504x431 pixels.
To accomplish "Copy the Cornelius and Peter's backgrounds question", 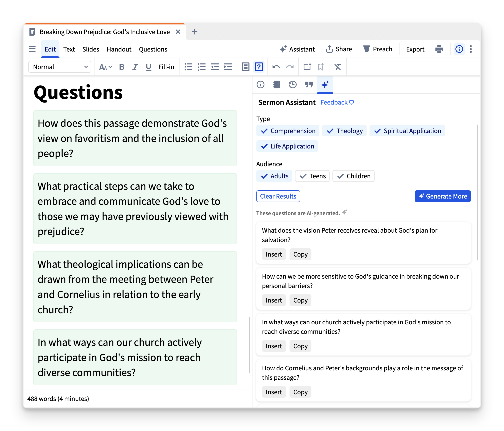I will 300,392.
